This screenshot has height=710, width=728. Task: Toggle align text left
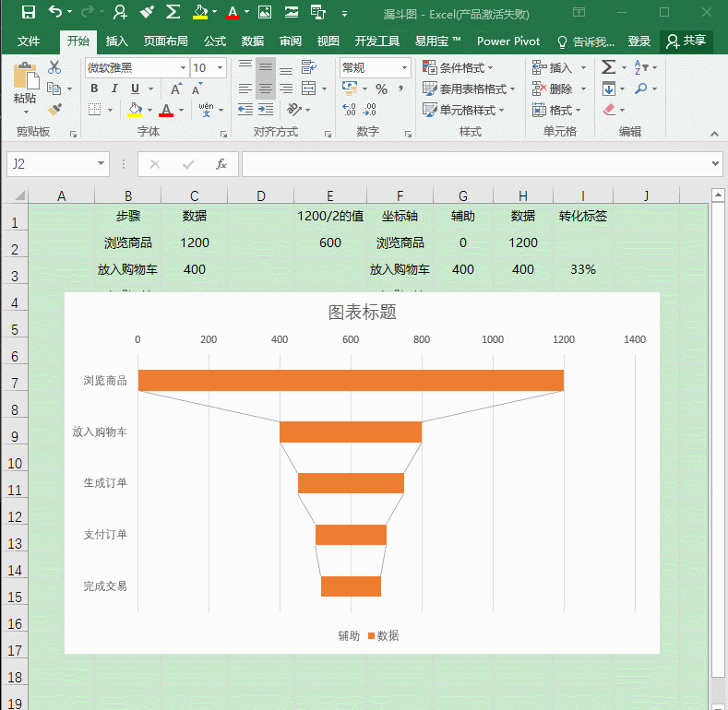(245, 89)
